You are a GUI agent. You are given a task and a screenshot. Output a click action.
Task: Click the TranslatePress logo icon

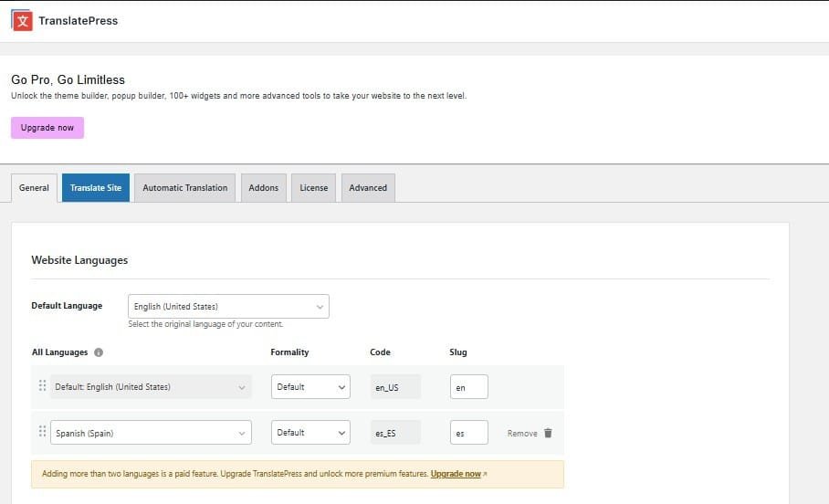[22, 20]
